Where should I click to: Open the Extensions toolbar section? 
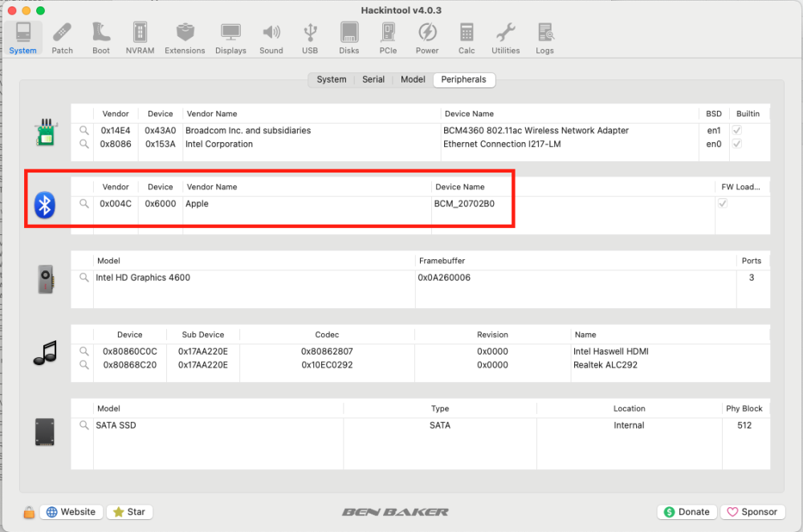[185, 39]
